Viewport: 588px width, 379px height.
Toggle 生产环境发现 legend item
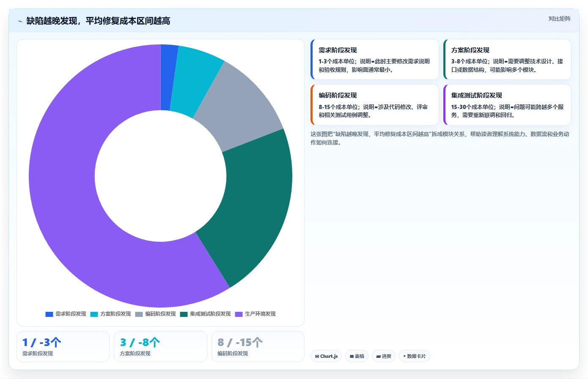tap(255, 314)
